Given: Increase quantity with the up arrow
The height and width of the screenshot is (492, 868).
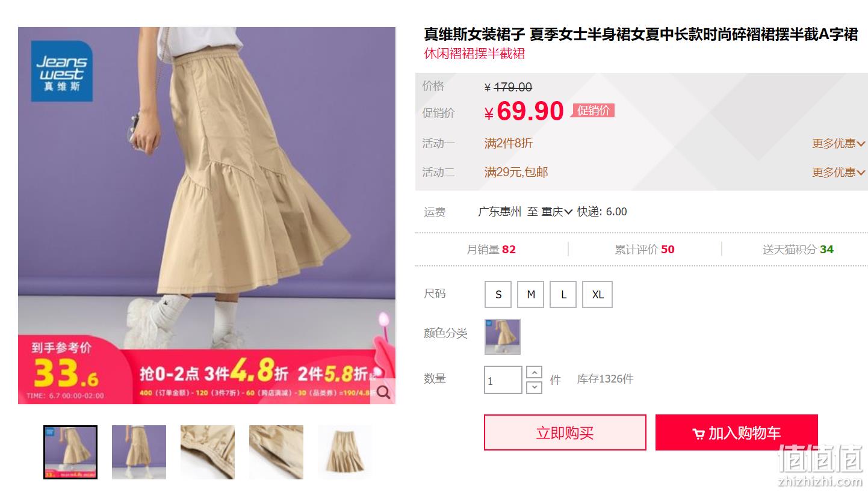Looking at the screenshot, I should [534, 372].
